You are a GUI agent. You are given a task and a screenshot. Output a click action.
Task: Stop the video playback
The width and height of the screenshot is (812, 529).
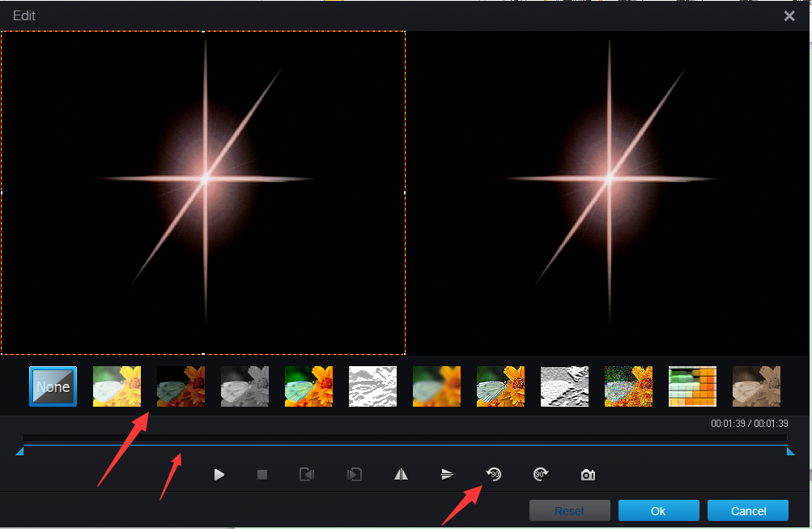[262, 475]
